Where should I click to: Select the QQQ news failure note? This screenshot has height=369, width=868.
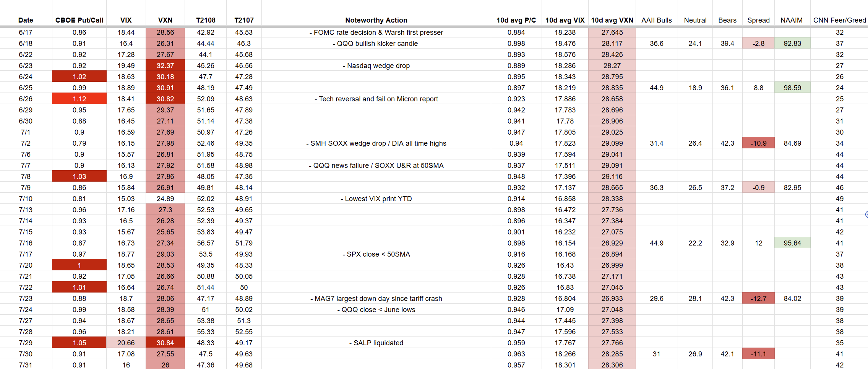376,166
